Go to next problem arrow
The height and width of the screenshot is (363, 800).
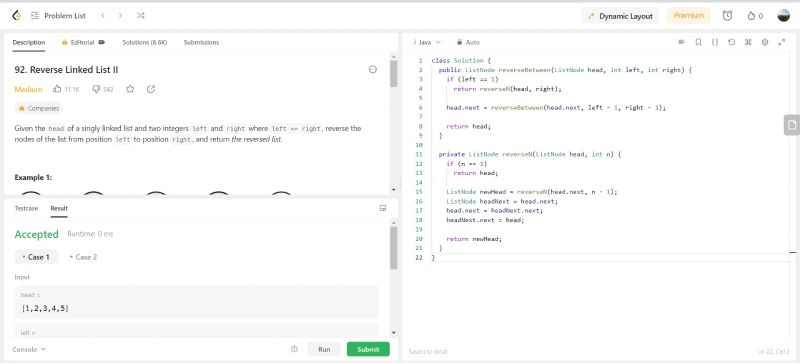(120, 16)
